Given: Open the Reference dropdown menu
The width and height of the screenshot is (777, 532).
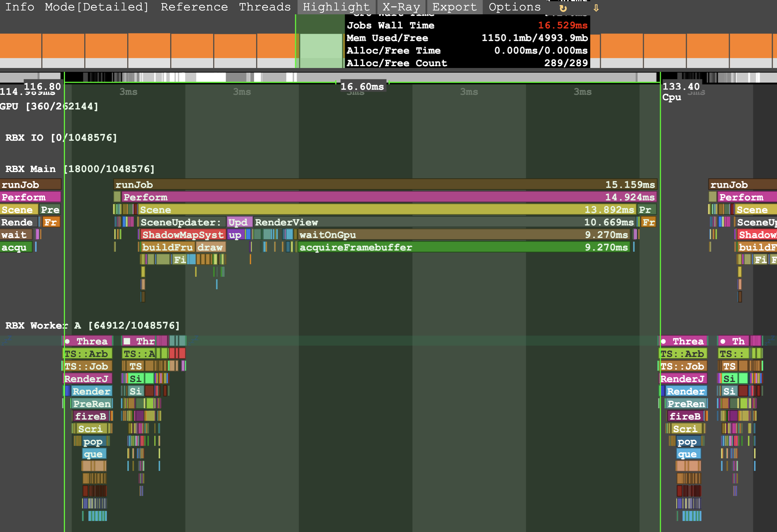Looking at the screenshot, I should [194, 7].
